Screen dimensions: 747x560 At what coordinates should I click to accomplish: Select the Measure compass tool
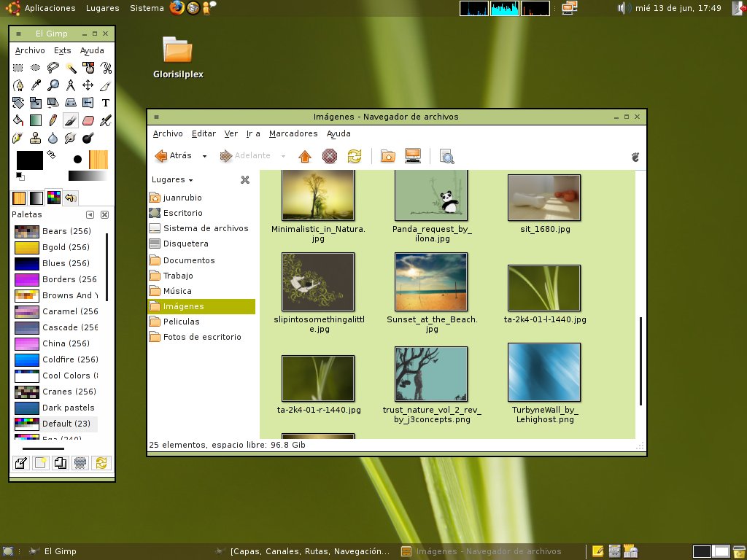pos(71,85)
